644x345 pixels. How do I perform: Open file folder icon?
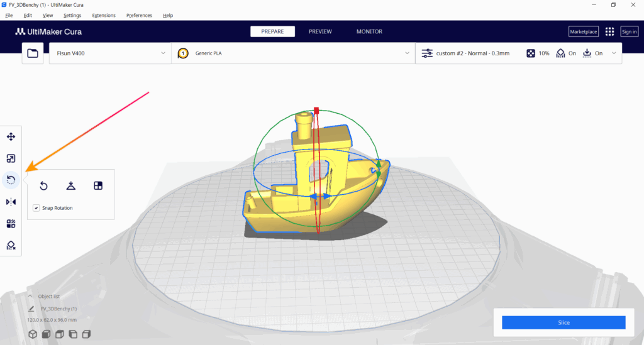tap(33, 53)
